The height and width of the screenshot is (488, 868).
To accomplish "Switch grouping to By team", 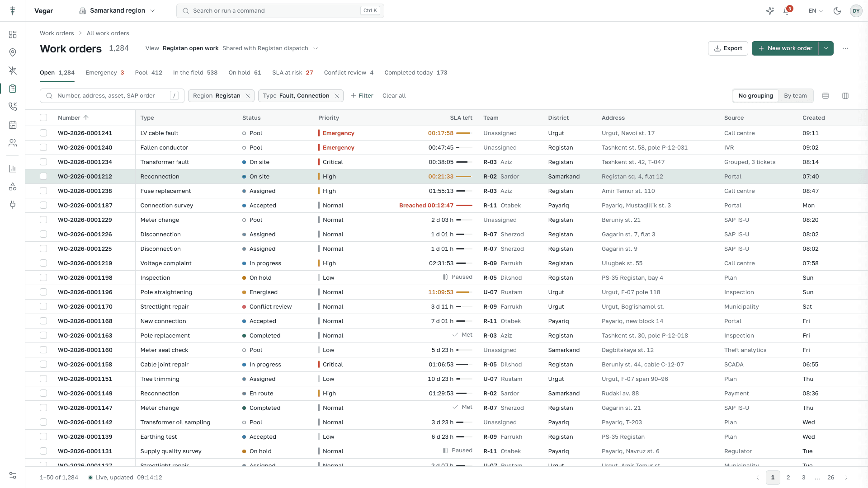I will pos(795,96).
